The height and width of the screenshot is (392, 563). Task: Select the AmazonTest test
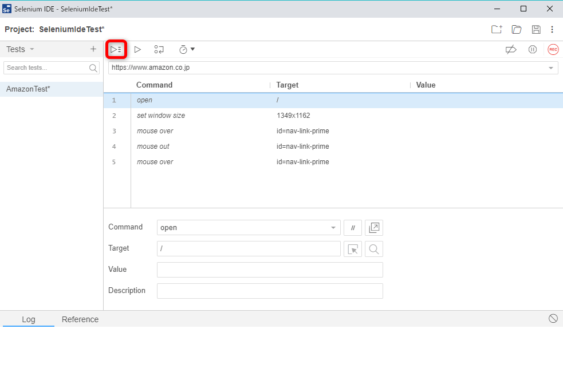pyautogui.click(x=52, y=89)
